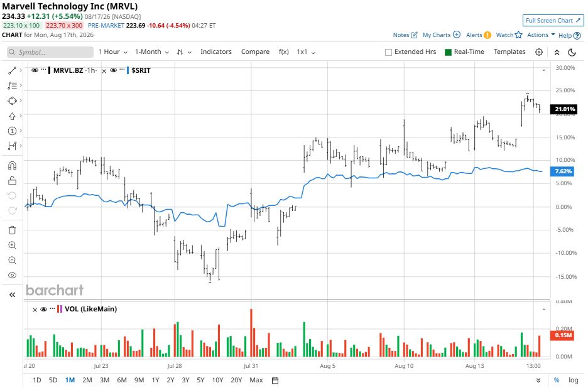Click the zoom in magnifier
This screenshot has height=388, width=588.
[12, 245]
